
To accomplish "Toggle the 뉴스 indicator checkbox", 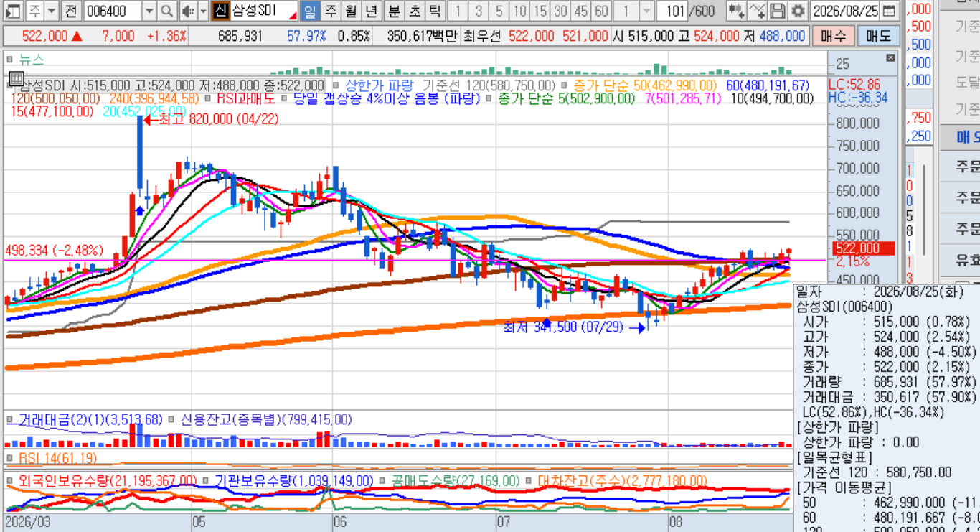I will (x=9, y=59).
